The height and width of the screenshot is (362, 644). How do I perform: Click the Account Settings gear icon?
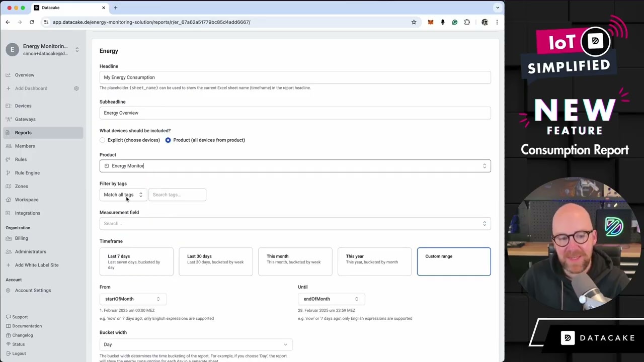tap(8, 291)
